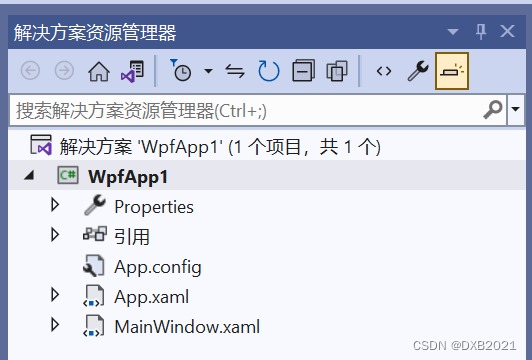532x360 pixels.
Task: Expand the App.xaml node
Action: pyautogui.click(x=55, y=295)
